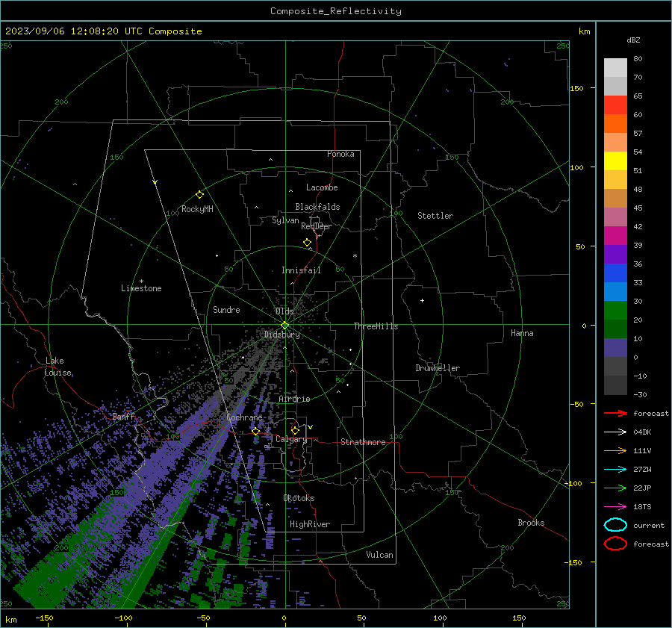Click the magenta 18TS arrow icon
The image size is (672, 628).
(x=615, y=507)
